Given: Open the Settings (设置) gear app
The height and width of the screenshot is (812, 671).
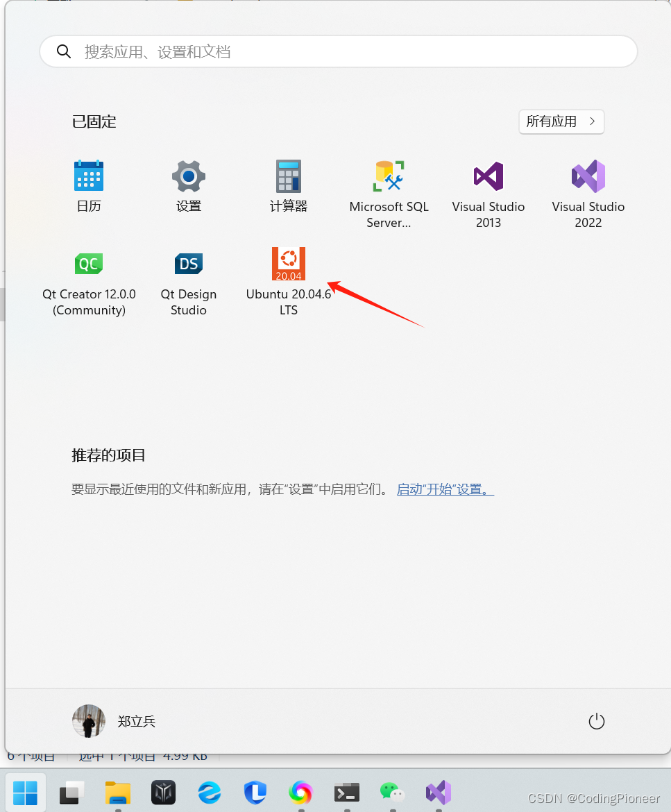Looking at the screenshot, I should tap(189, 185).
